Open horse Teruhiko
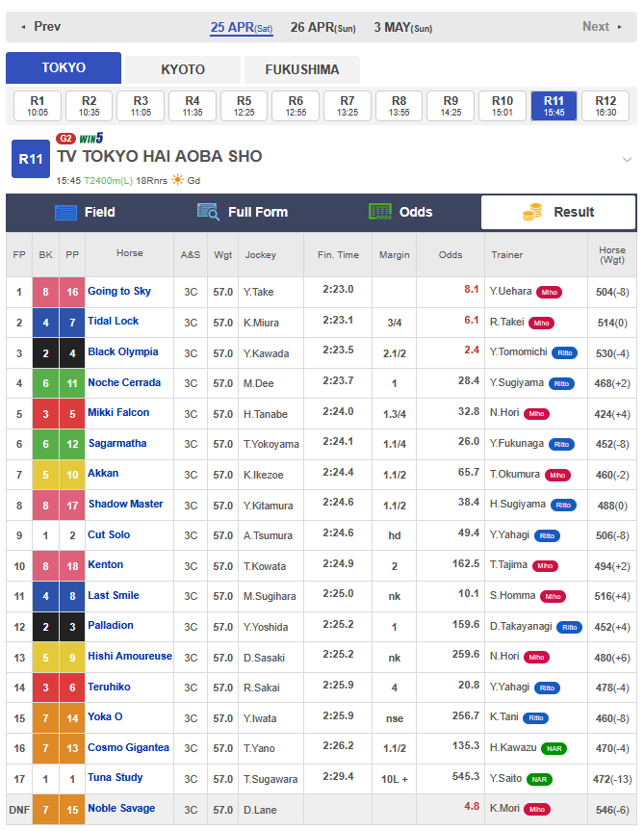This screenshot has height=831, width=644. point(109,687)
